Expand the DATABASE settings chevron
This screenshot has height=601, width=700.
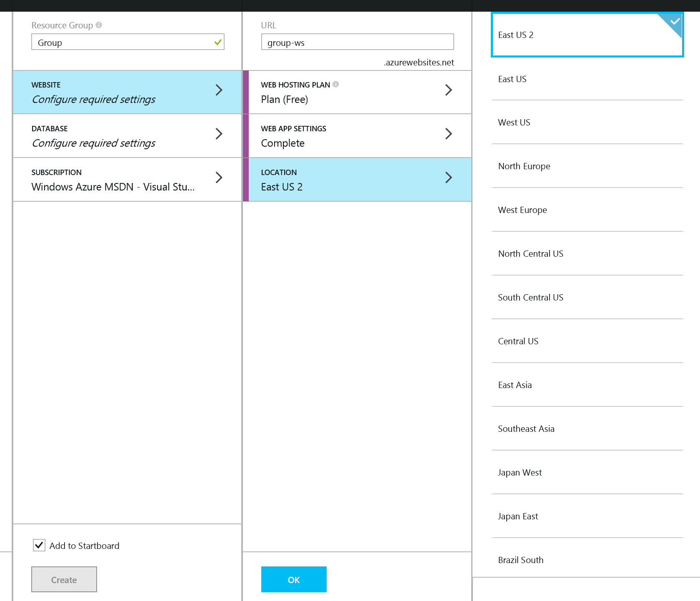click(219, 134)
